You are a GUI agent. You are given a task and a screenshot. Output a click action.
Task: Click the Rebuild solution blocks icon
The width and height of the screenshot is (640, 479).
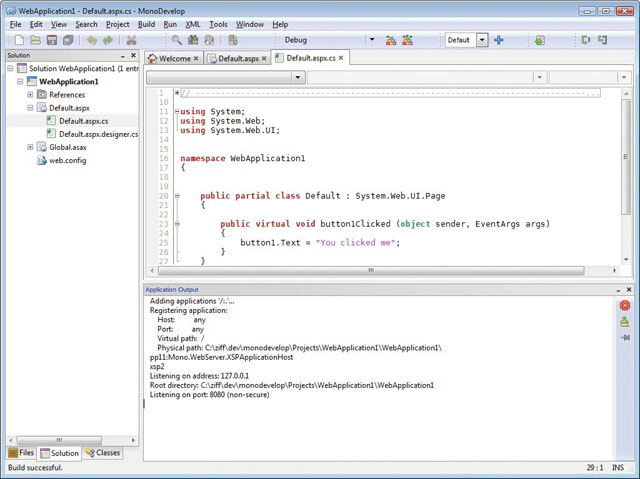point(407,40)
